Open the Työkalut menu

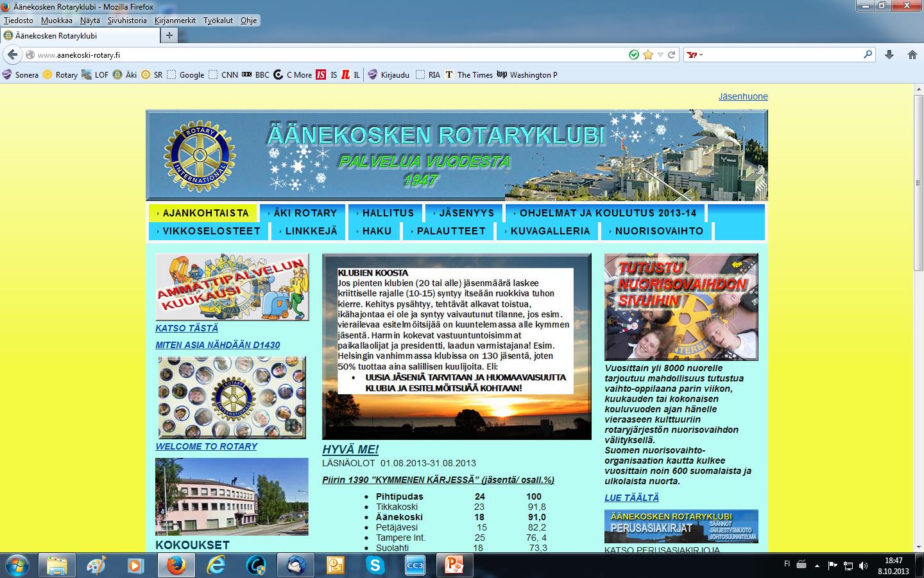pos(218,20)
